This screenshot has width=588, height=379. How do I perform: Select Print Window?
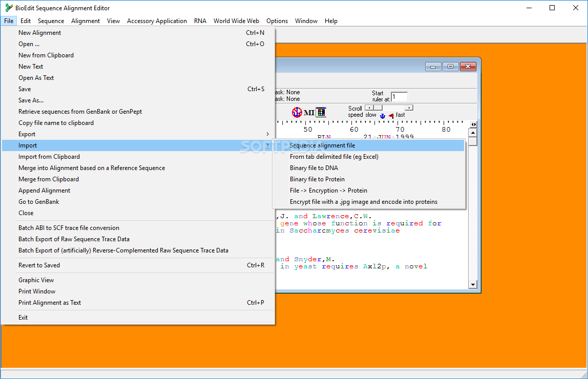click(138, 291)
